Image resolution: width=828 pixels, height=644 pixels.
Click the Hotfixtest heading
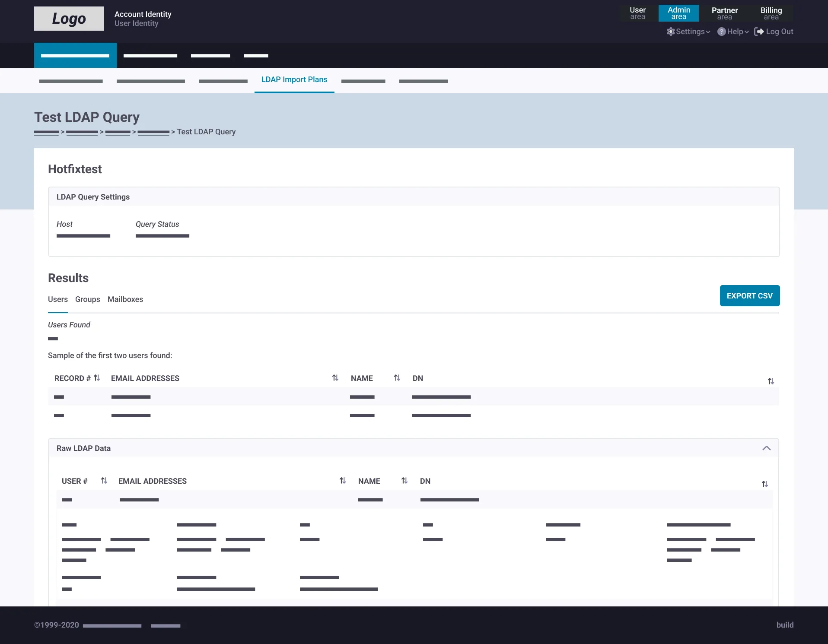(75, 169)
